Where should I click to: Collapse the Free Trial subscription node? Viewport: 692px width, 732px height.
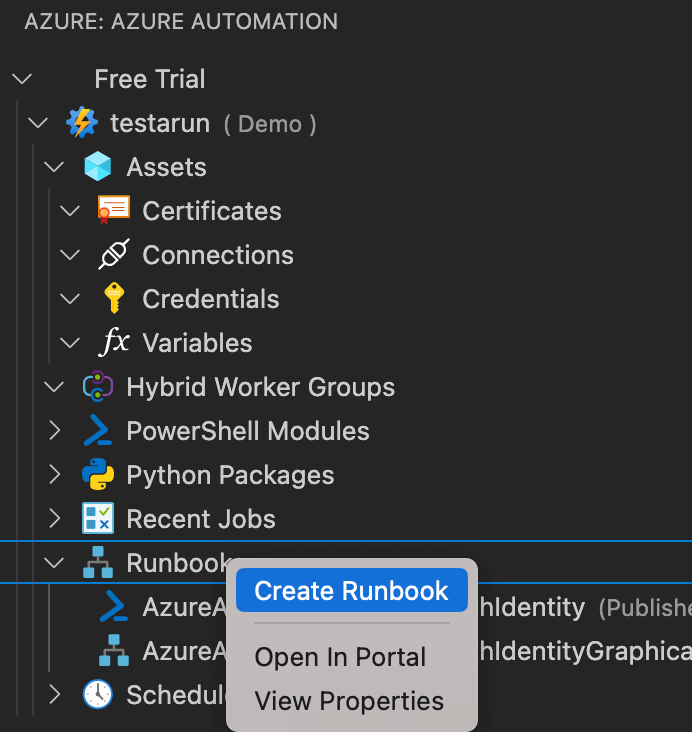[x=22, y=79]
